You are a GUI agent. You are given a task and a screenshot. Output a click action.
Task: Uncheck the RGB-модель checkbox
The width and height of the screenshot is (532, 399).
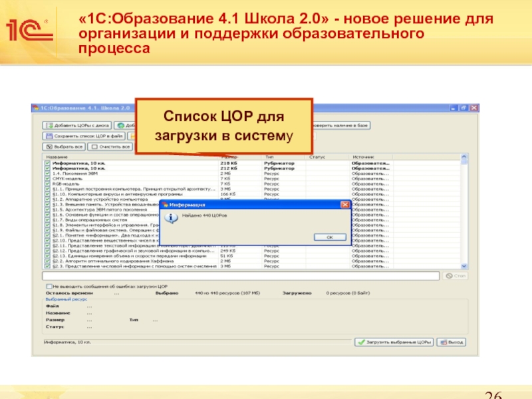point(47,184)
